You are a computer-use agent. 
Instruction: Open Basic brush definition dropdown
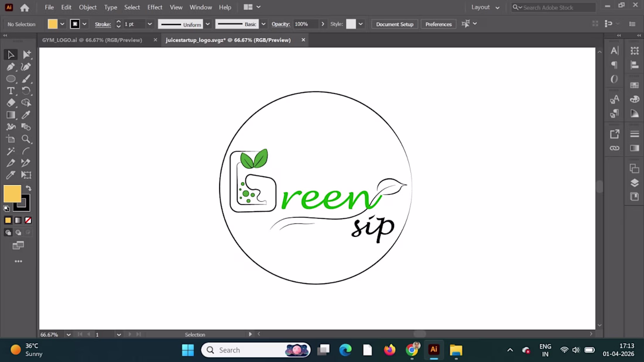coord(263,24)
